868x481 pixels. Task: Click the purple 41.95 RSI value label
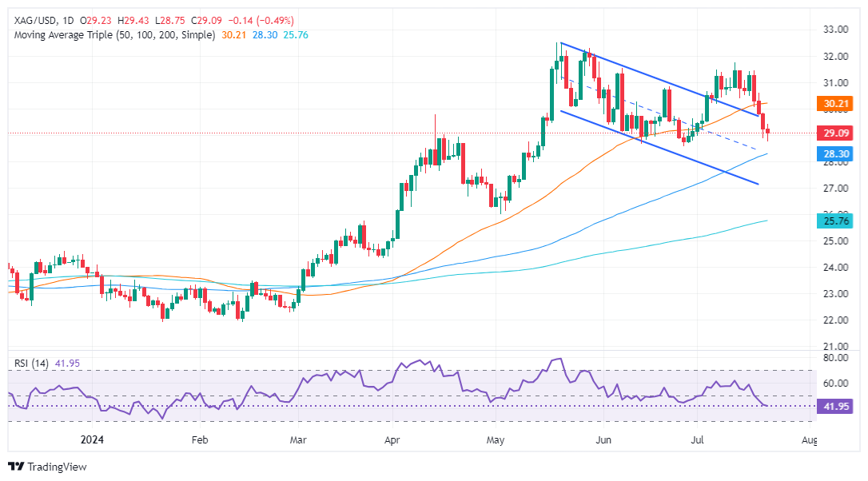coord(838,407)
